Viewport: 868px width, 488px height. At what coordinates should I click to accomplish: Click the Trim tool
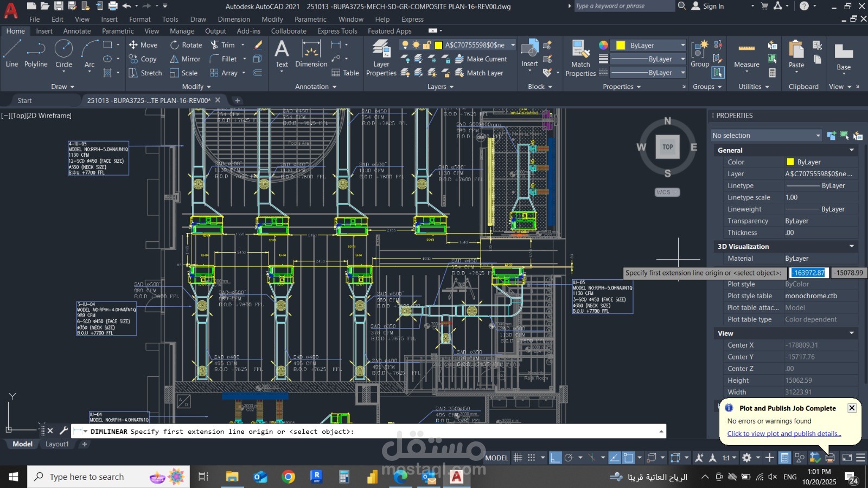(223, 45)
